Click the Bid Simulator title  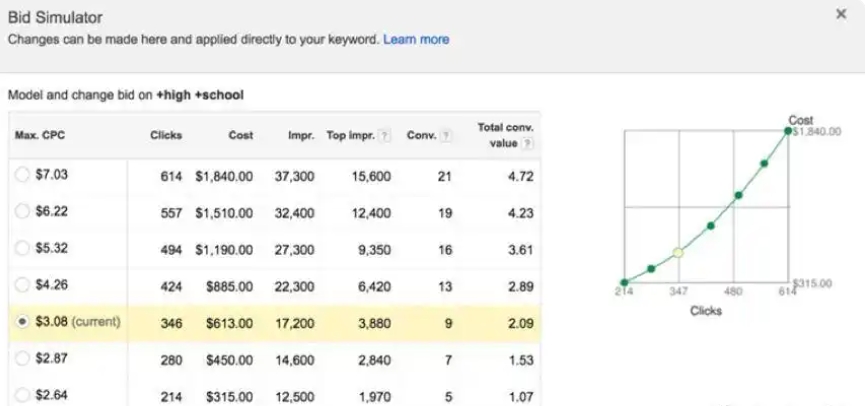[55, 17]
